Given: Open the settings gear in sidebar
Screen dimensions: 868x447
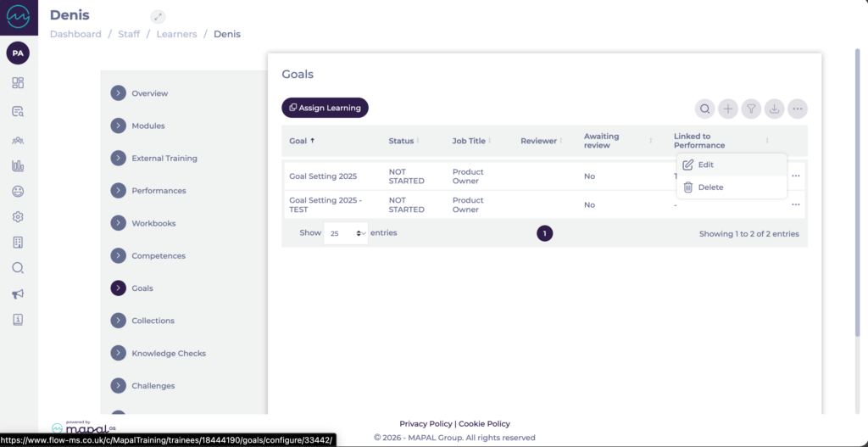Looking at the screenshot, I should (x=18, y=216).
